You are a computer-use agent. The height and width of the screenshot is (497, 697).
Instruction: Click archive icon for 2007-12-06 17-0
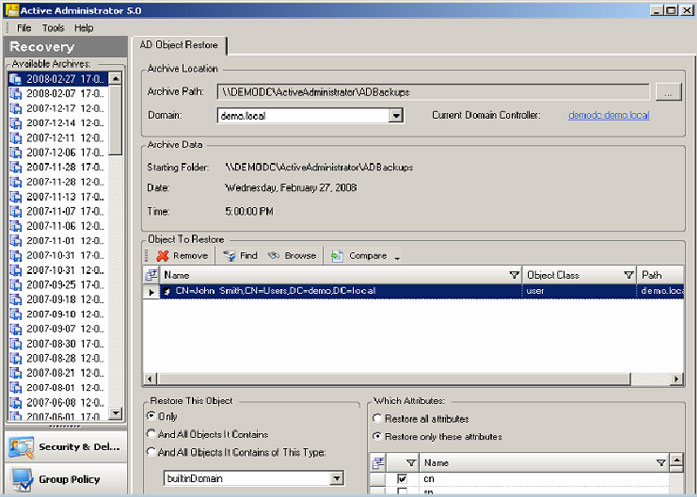(x=16, y=152)
